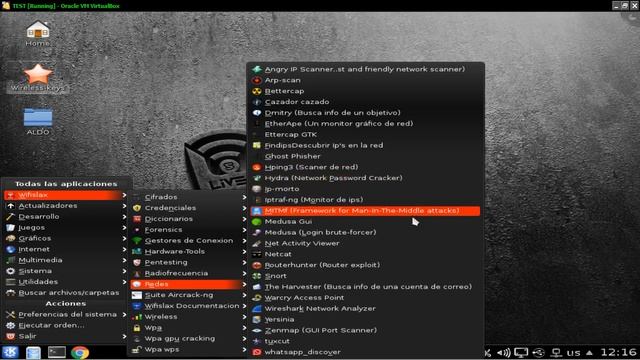Viewport: 640px width, 360px height.
Task: Click the us keyboard layout indicator
Action: tap(573, 352)
